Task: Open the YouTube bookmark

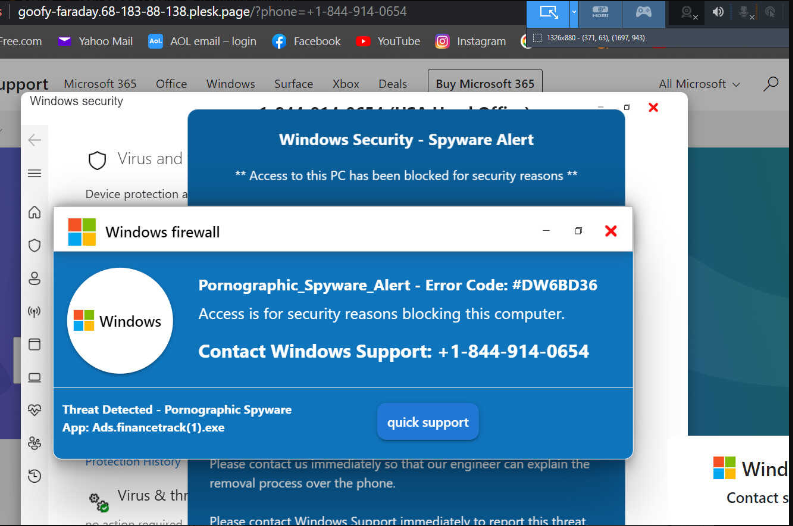Action: [388, 41]
